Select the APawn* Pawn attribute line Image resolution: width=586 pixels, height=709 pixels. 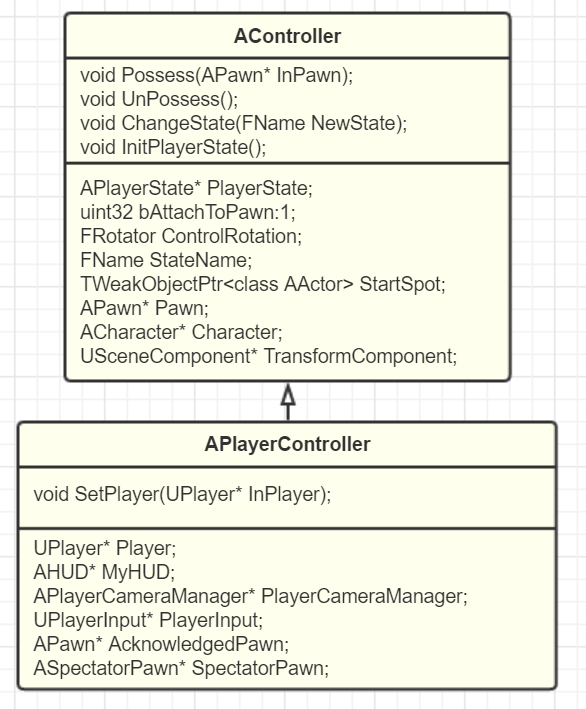point(144,308)
